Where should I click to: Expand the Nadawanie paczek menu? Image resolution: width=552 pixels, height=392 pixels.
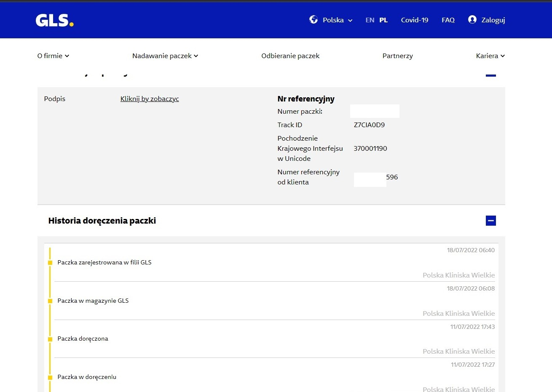(x=165, y=56)
